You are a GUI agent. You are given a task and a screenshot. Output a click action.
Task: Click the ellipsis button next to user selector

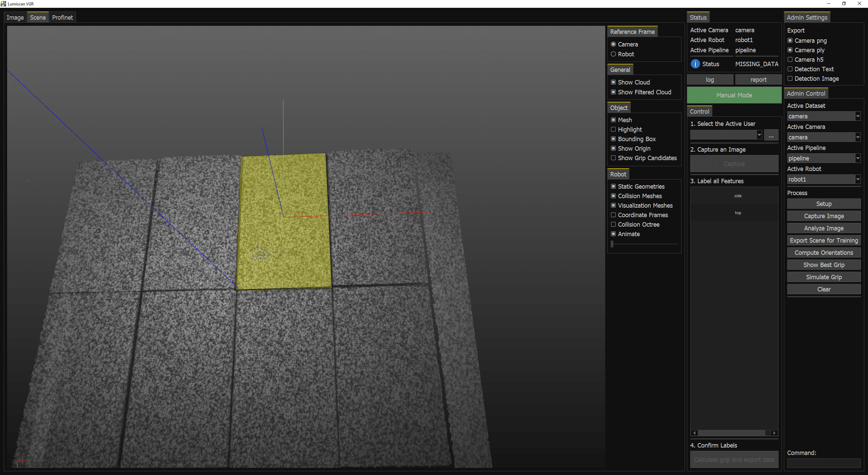click(771, 135)
